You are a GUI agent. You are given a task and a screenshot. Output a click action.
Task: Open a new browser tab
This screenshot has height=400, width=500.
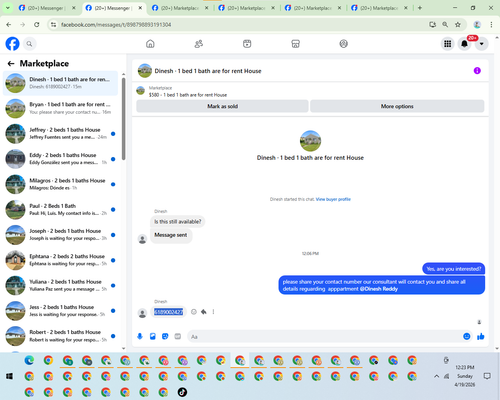coord(420,8)
